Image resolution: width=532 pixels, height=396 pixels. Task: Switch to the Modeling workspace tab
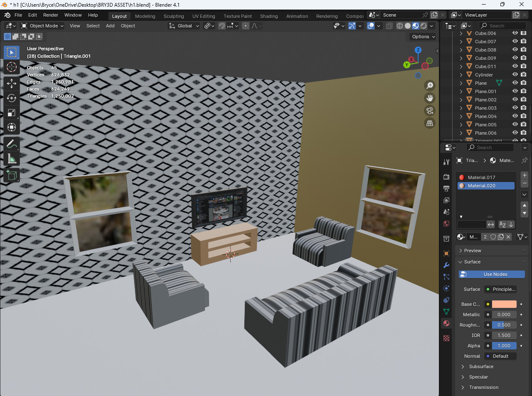pyautogui.click(x=145, y=16)
